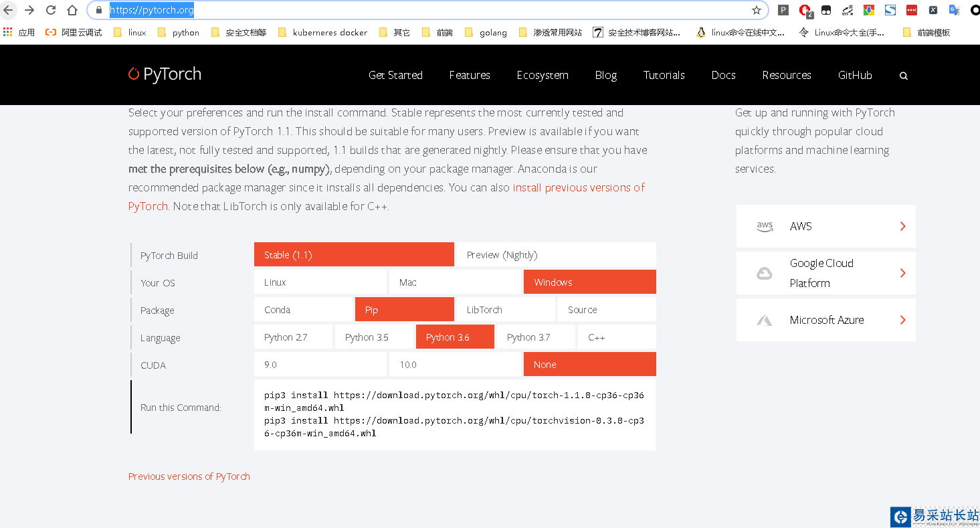Open the blue S extension

pos(890,10)
